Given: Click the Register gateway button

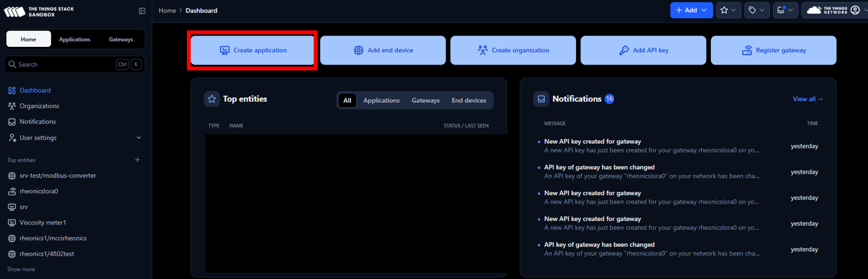Looking at the screenshot, I should (774, 50).
